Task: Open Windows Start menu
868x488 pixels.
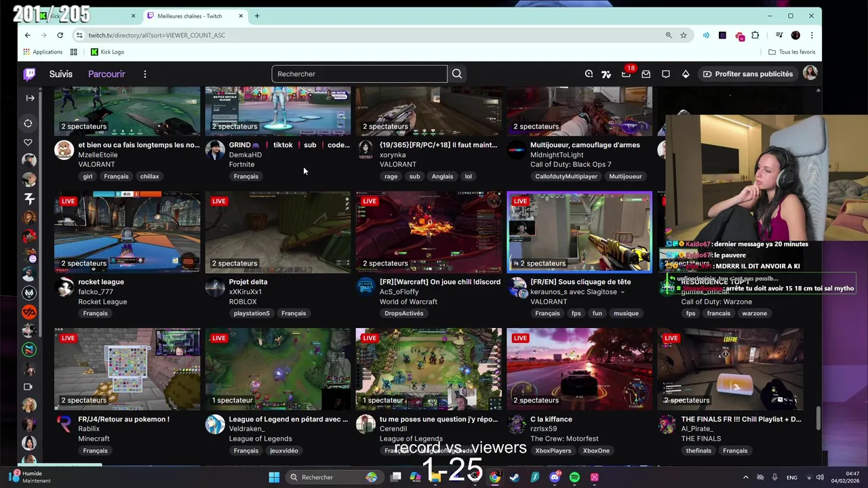Action: coord(274,477)
